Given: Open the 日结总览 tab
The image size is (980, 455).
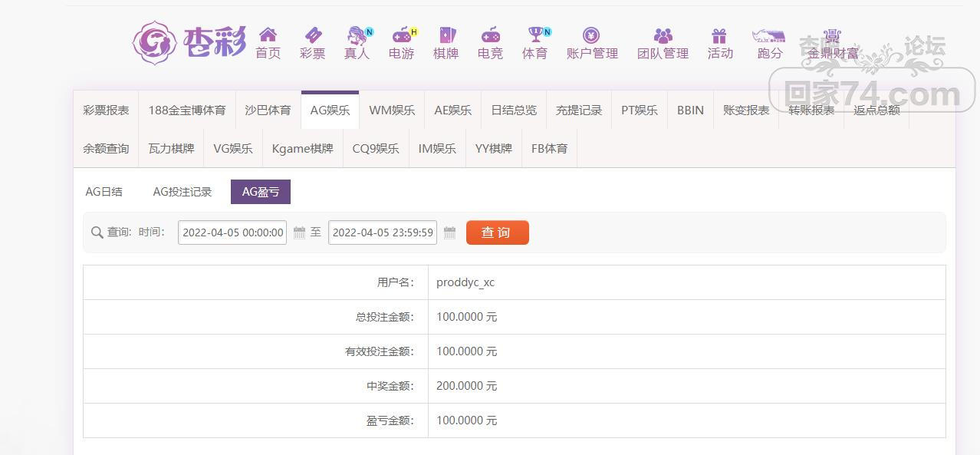Looking at the screenshot, I should 514,110.
